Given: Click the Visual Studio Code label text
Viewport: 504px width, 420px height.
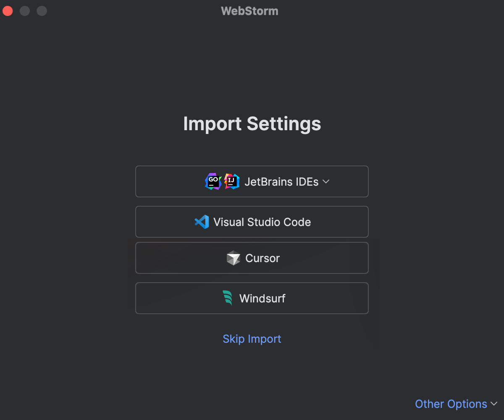Looking at the screenshot, I should click(x=262, y=222).
